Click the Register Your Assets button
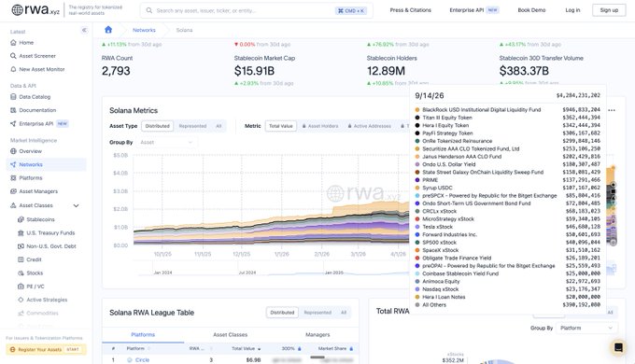Screen dimensions: 635x364 pyautogui.click(x=46, y=349)
